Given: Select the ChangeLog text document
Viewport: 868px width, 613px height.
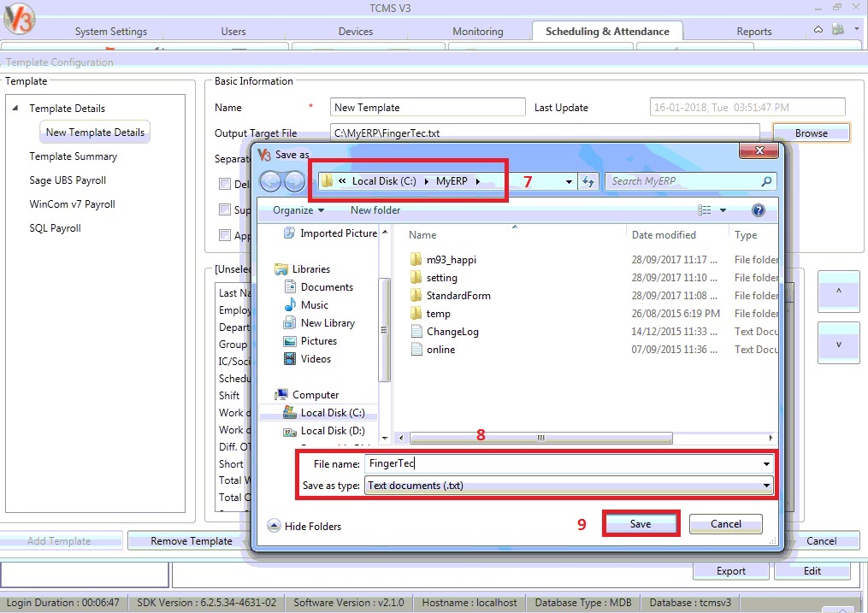Looking at the screenshot, I should coord(452,332).
